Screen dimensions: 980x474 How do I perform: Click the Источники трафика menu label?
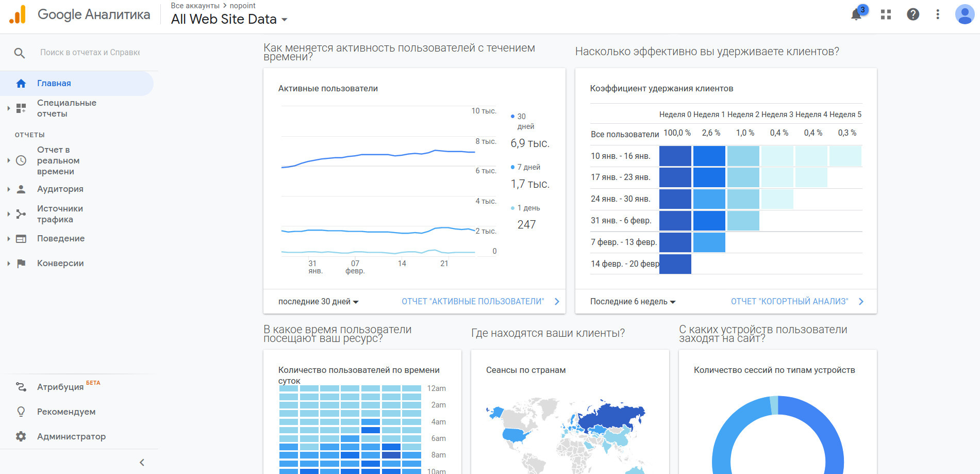[60, 214]
